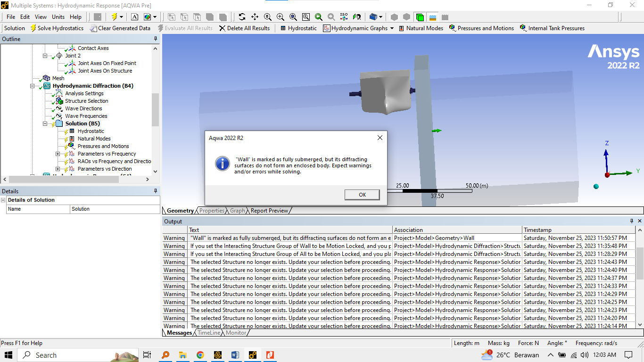644x362 pixels.
Task: Pin the Outline panel
Action: (x=156, y=39)
